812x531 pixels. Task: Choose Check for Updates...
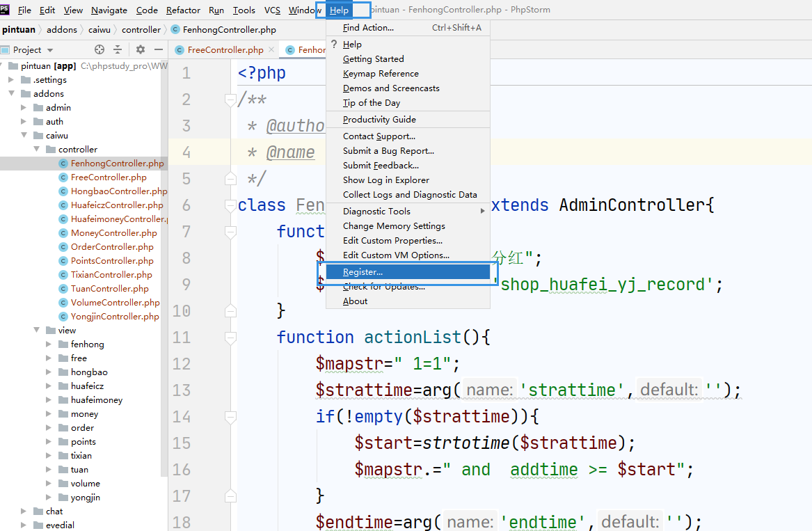click(x=408, y=287)
